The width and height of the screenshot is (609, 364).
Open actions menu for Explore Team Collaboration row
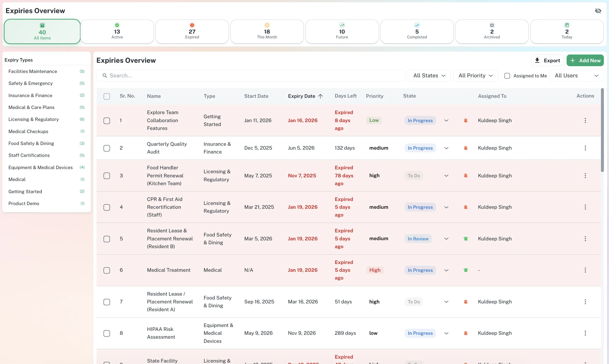pos(585,120)
